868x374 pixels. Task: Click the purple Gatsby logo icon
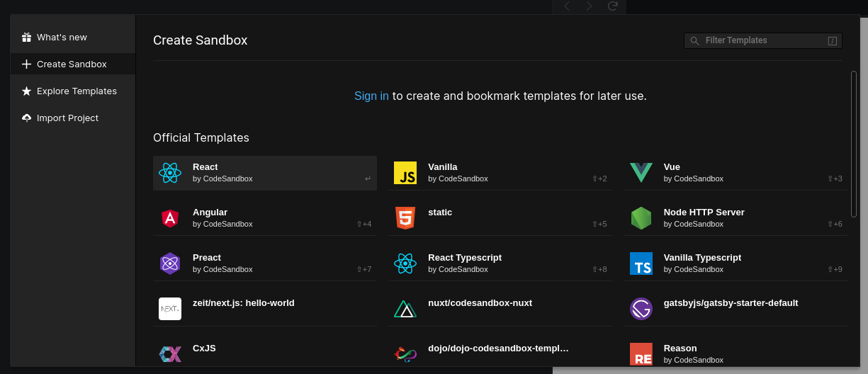[x=641, y=309]
